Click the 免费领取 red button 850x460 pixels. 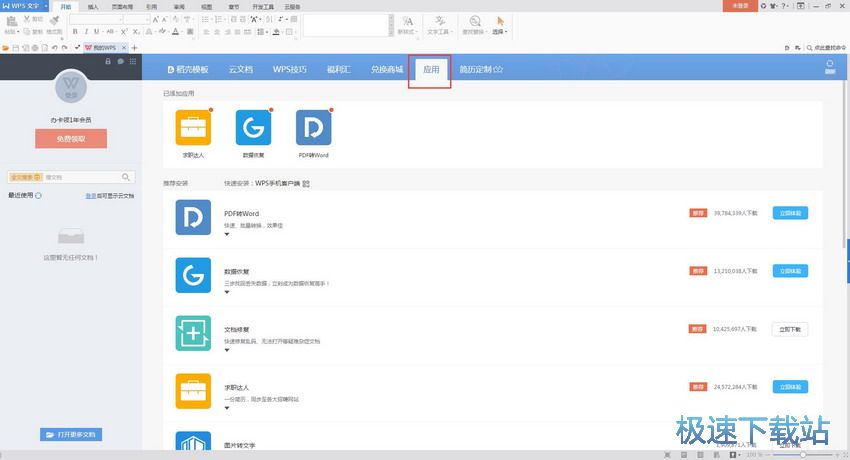point(71,139)
